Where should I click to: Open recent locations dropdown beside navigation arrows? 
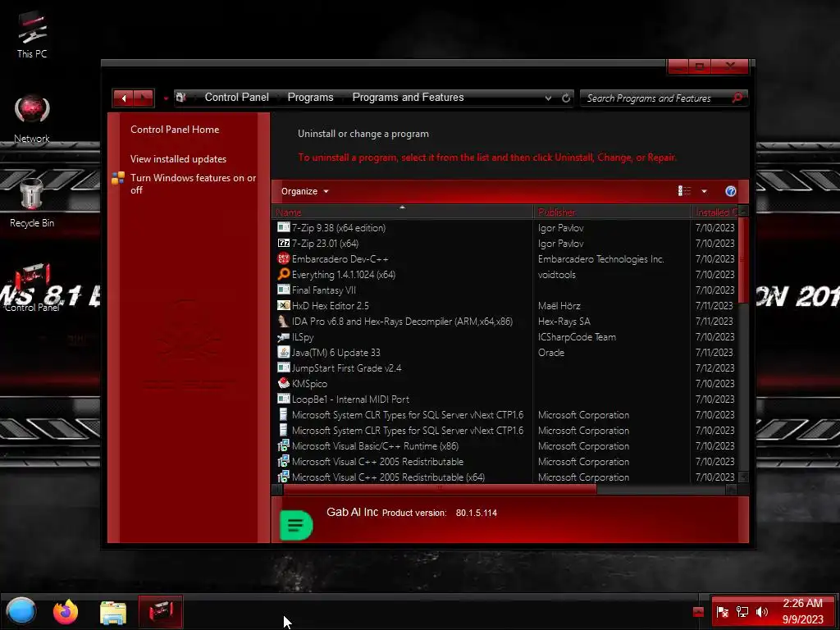coord(166,98)
